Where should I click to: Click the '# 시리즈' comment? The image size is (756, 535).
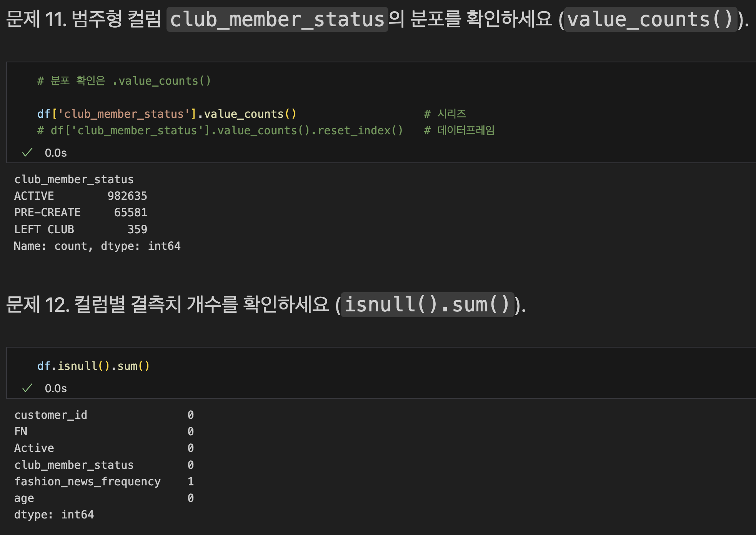[x=445, y=114]
